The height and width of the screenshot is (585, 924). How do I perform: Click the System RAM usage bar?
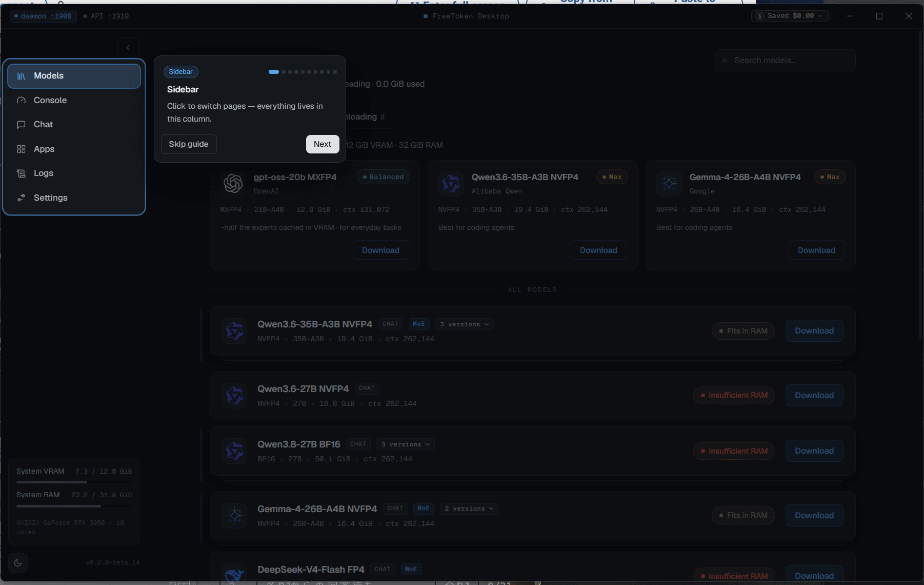point(74,506)
